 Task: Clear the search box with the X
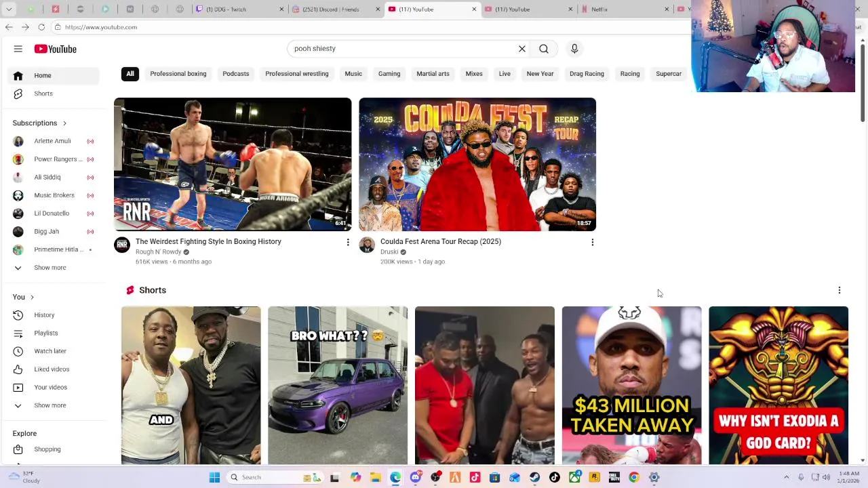pyautogui.click(x=522, y=49)
